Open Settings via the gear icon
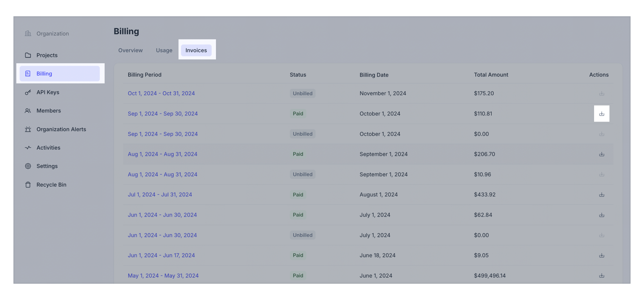Viewport: 644px width, 300px height. [x=28, y=166]
